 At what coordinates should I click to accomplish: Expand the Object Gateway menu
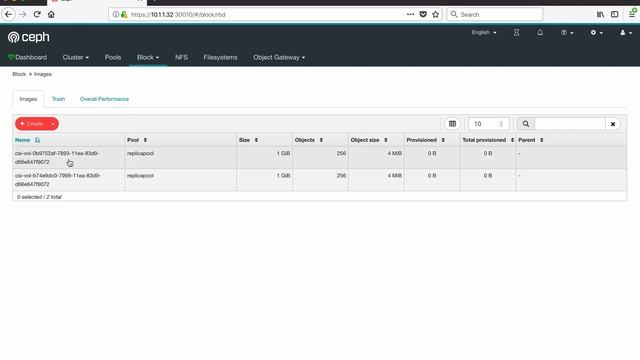click(279, 58)
